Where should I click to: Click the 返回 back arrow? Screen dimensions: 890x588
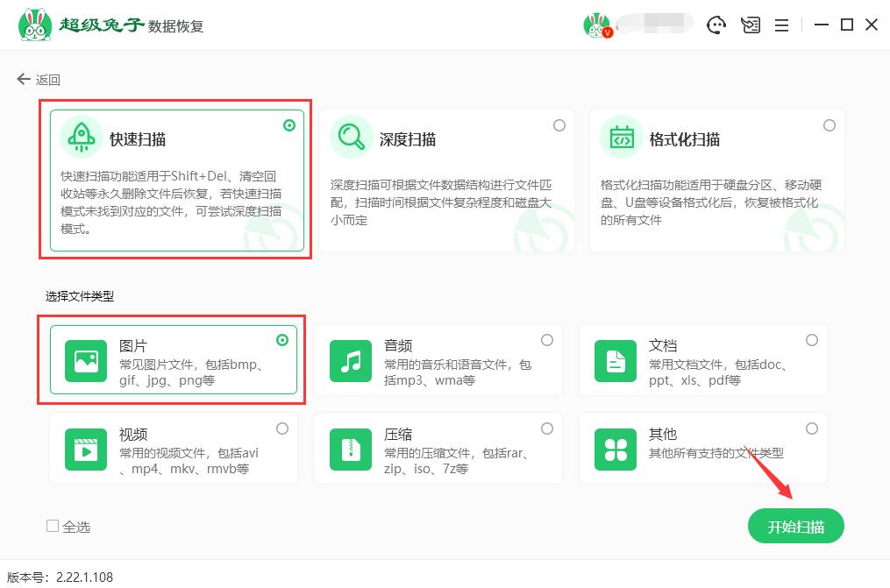click(x=24, y=78)
